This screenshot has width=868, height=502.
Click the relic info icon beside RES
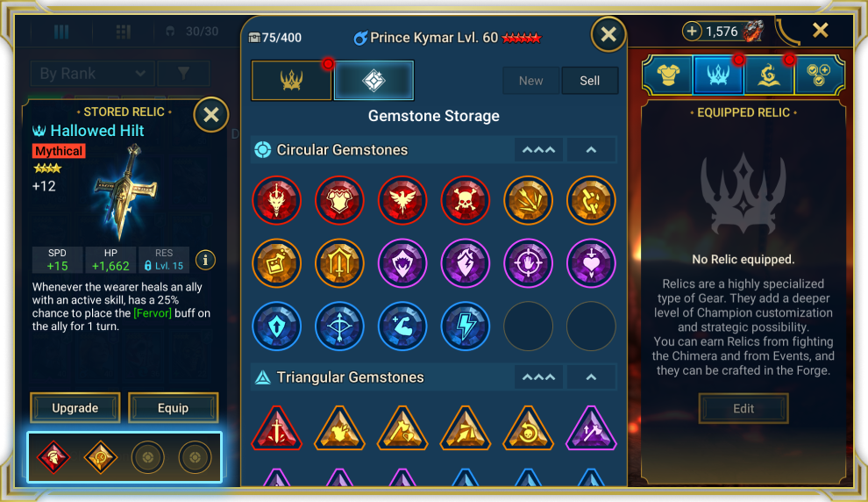205,259
